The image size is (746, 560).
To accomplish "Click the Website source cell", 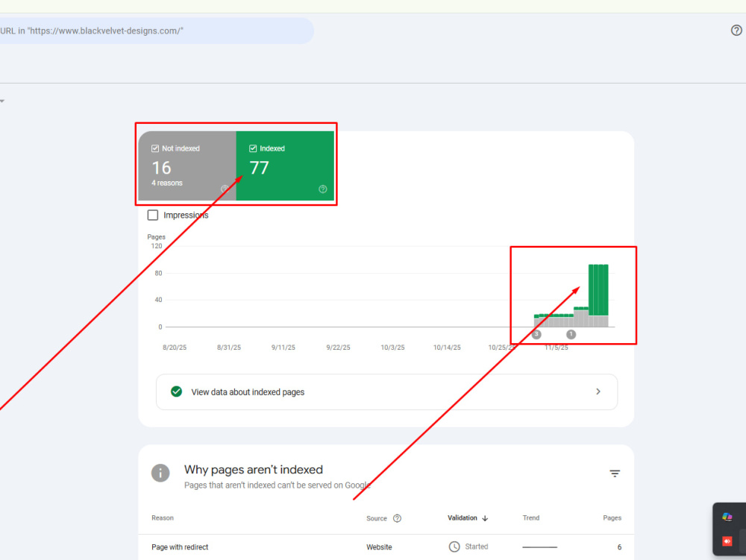I will click(379, 547).
